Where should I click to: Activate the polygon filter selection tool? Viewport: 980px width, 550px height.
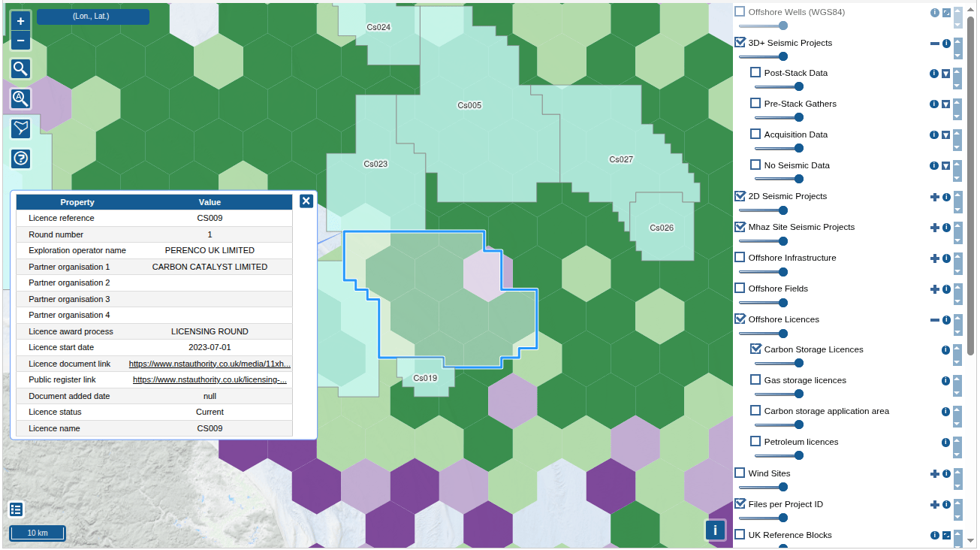pos(20,128)
